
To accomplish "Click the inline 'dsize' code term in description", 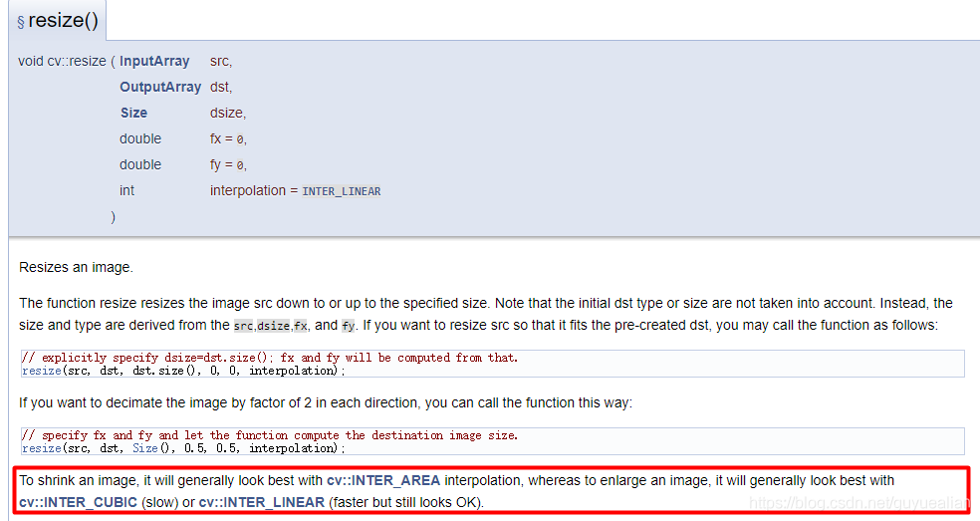I will (274, 326).
